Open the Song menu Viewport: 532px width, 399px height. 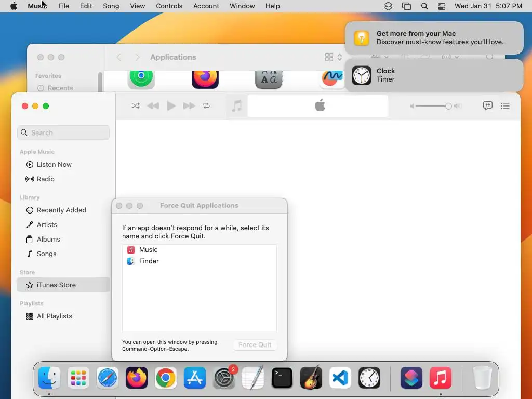pyautogui.click(x=111, y=6)
